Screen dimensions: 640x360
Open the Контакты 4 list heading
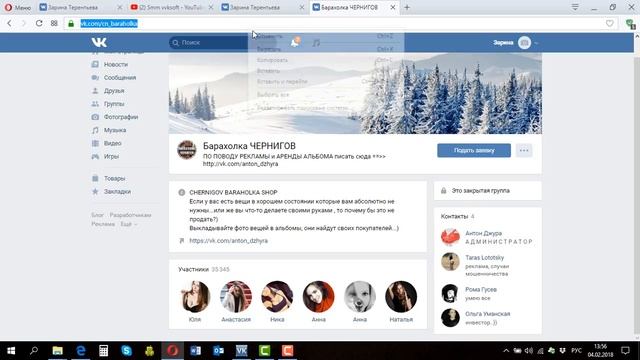coord(458,216)
